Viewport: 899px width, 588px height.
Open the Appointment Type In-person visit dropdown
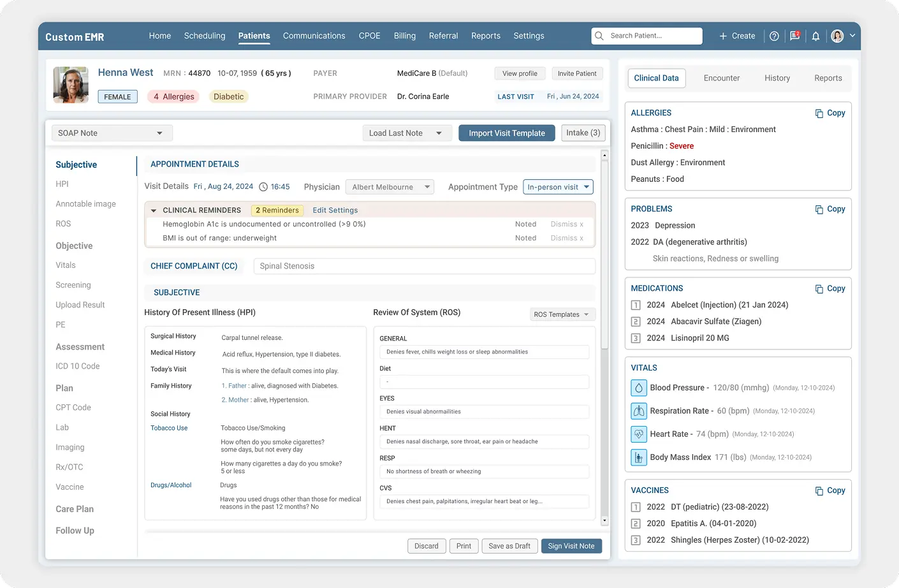[558, 187]
